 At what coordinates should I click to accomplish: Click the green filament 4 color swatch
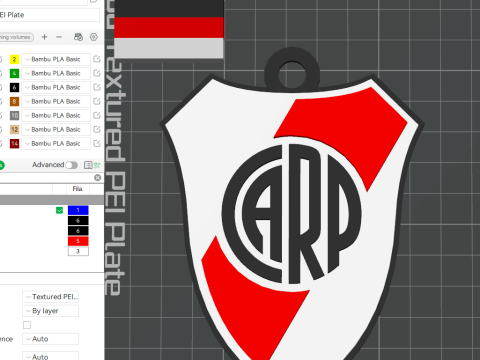click(14, 73)
